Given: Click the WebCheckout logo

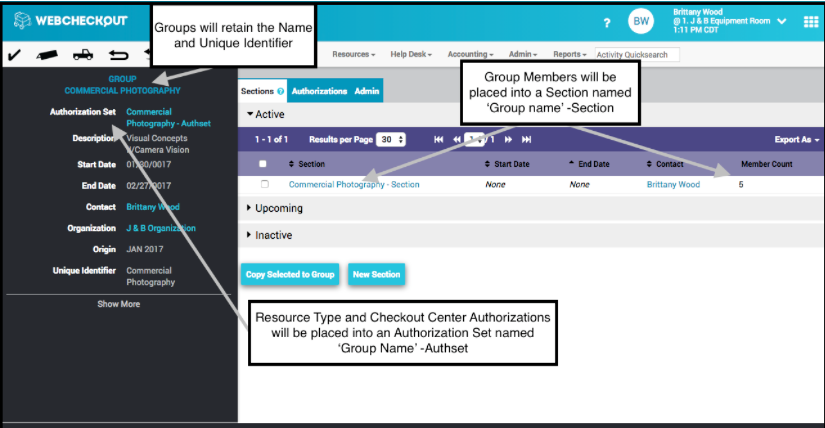Looking at the screenshot, I should (71, 21).
